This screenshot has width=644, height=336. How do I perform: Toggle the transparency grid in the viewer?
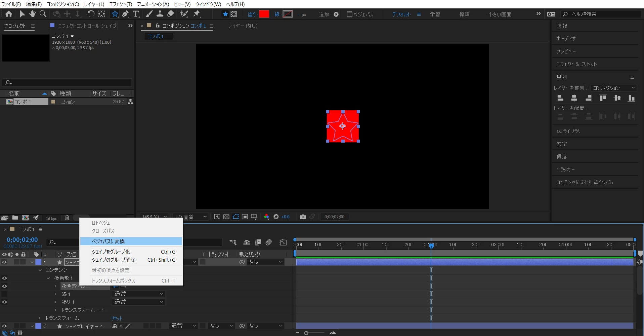[x=226, y=217]
